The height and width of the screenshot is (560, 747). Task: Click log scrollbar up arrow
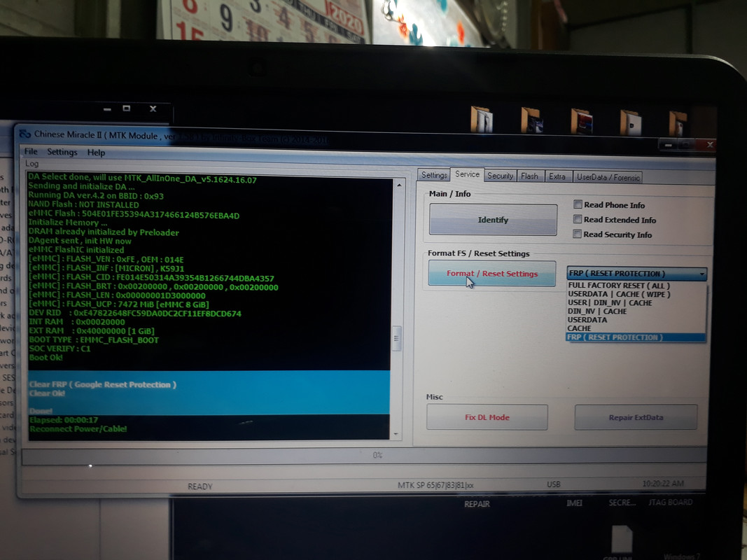[399, 185]
